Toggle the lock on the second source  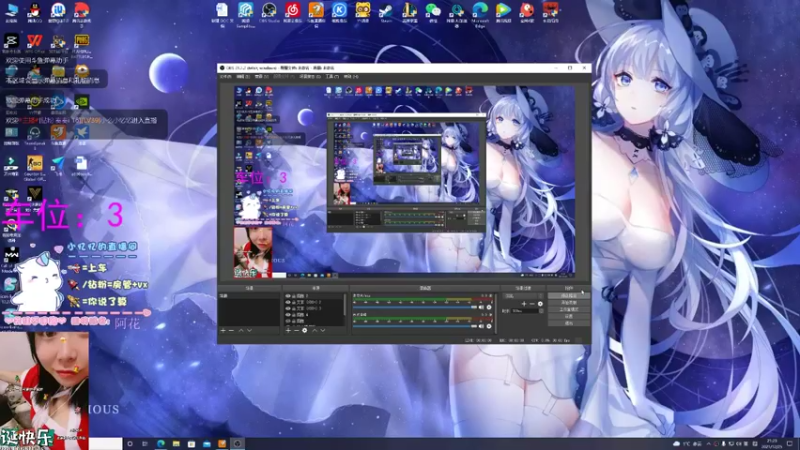(x=294, y=302)
